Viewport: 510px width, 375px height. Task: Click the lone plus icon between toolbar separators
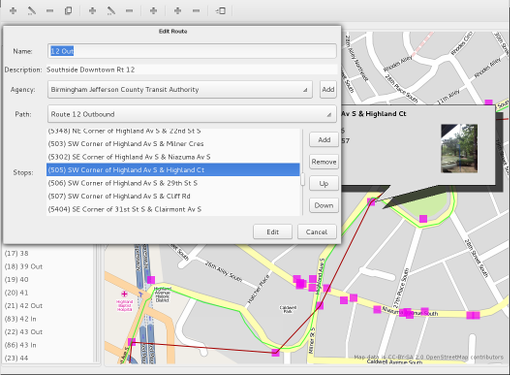[x=153, y=11]
